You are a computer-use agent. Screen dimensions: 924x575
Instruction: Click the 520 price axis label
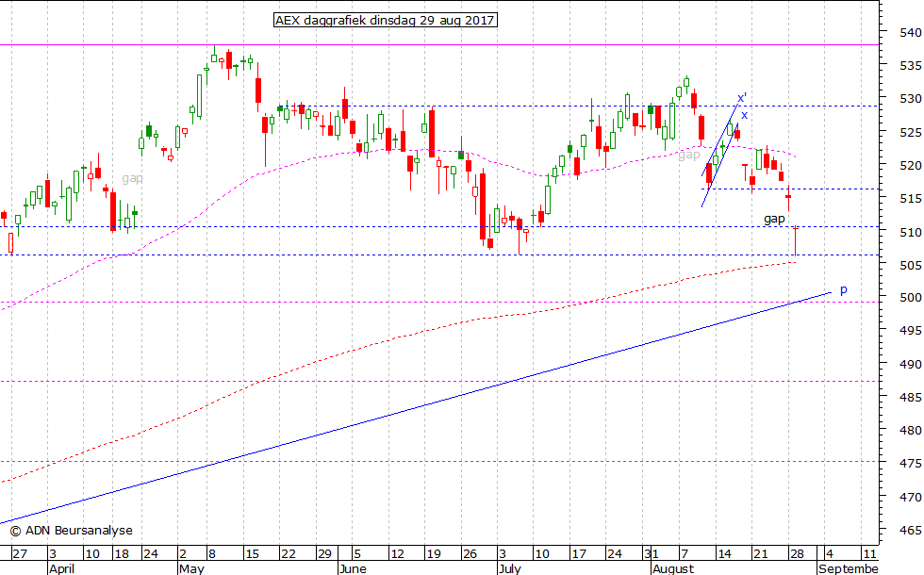click(911, 165)
